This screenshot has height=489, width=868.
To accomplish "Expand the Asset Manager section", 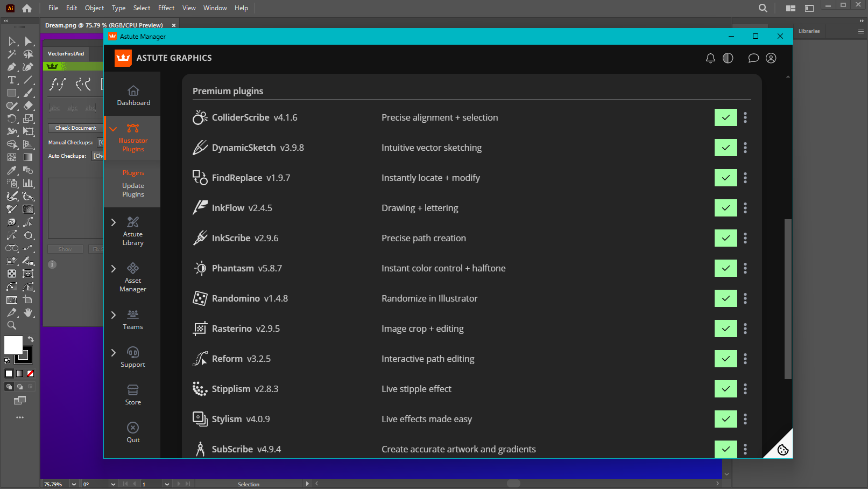I will pyautogui.click(x=114, y=269).
